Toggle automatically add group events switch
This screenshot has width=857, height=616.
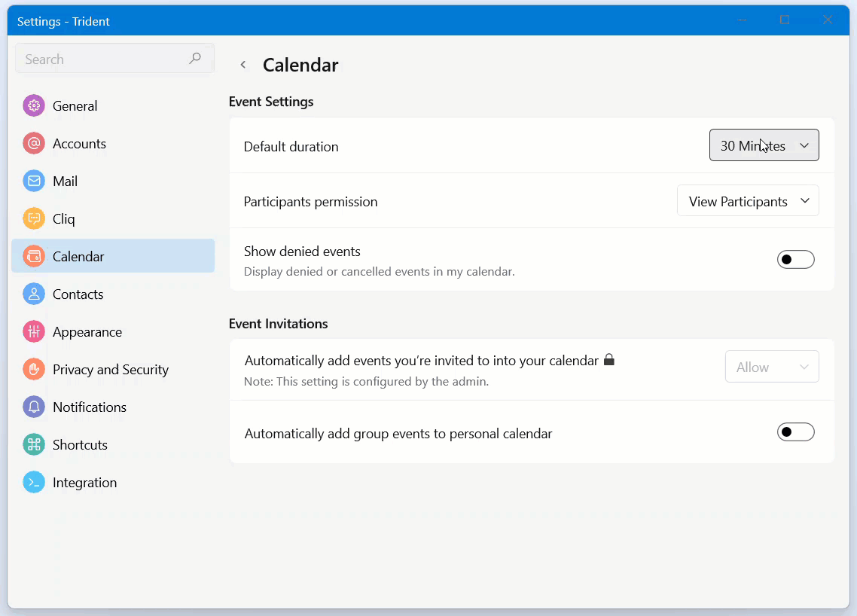(795, 432)
